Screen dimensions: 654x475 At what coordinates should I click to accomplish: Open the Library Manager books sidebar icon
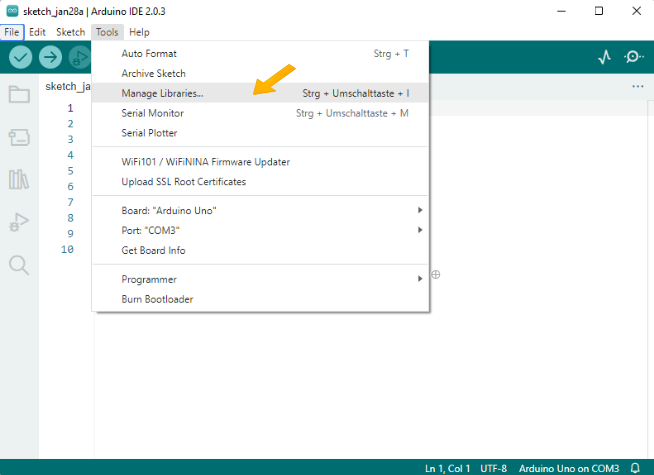(19, 179)
